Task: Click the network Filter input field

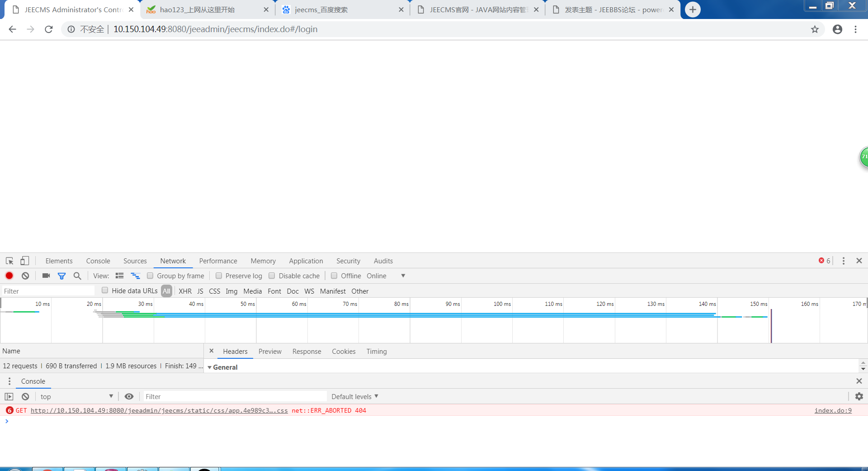Action: pos(48,291)
